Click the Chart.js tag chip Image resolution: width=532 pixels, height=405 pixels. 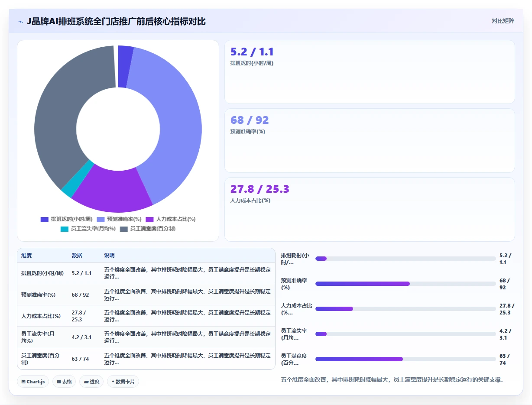tap(33, 382)
